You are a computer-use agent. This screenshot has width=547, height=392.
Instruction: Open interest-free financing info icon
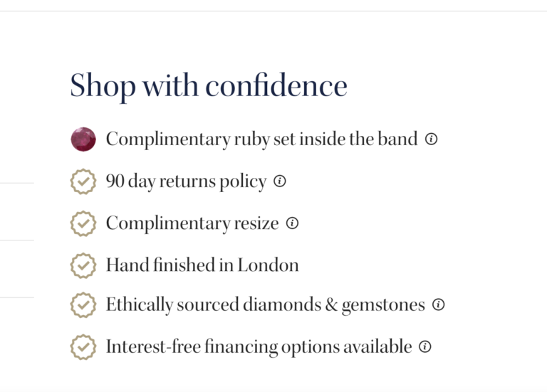pos(425,347)
